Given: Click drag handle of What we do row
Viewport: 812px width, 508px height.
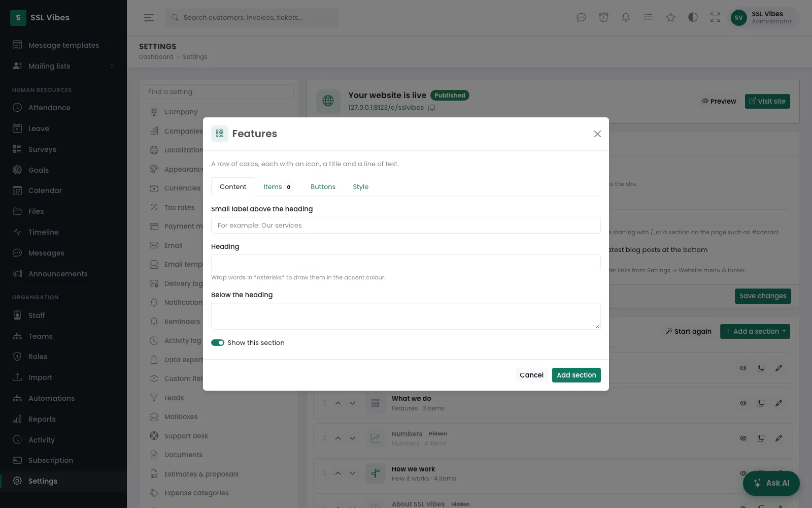Looking at the screenshot, I should coord(324,403).
